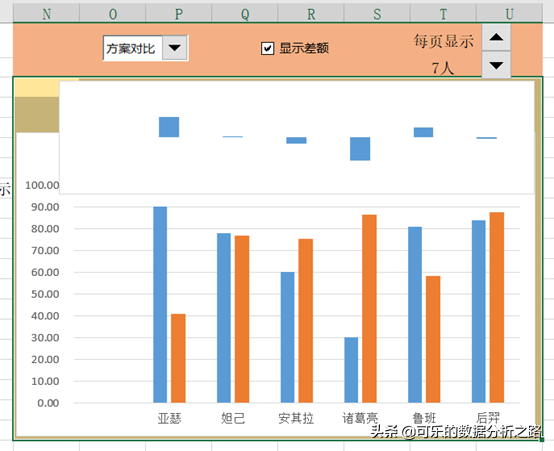Image resolution: width=554 pixels, height=451 pixels.
Task: Click the orange bar for 妲己
Action: (242, 319)
